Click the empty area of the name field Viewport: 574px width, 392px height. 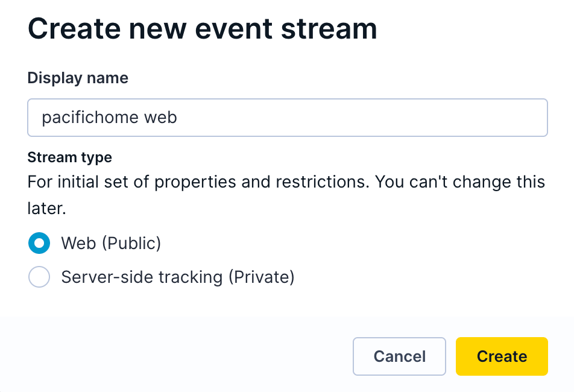coord(362,118)
